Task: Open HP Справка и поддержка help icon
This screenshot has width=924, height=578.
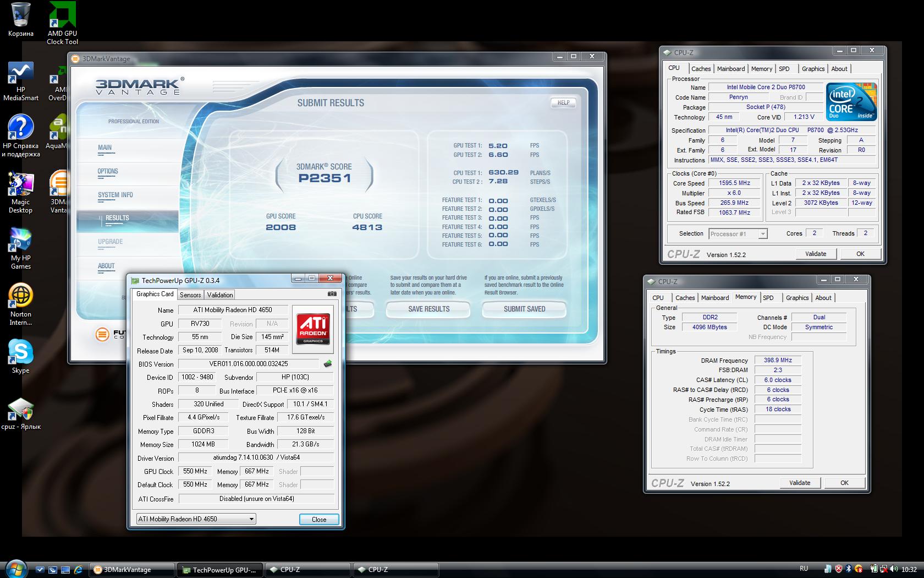Action: click(x=21, y=136)
